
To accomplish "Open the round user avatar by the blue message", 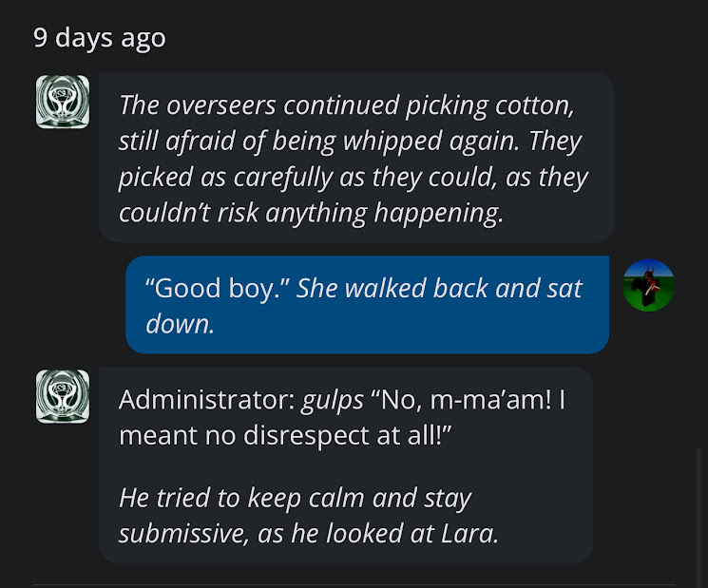I will click(648, 285).
